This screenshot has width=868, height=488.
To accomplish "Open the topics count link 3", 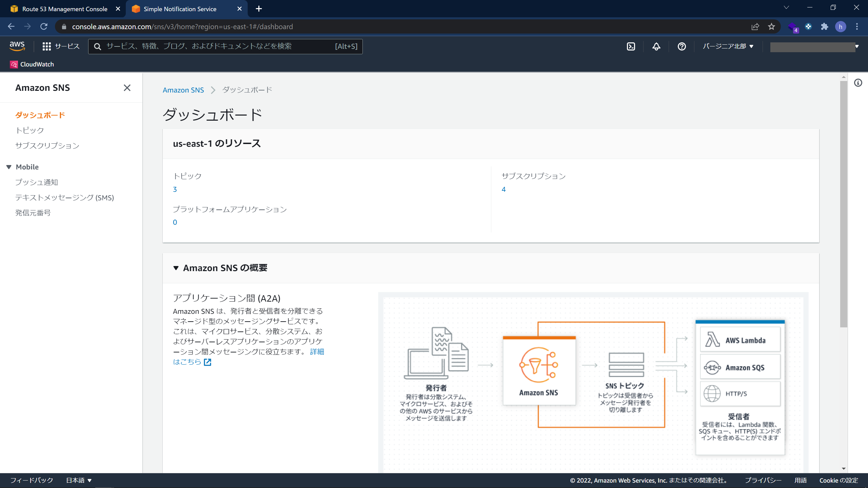I will [x=175, y=189].
